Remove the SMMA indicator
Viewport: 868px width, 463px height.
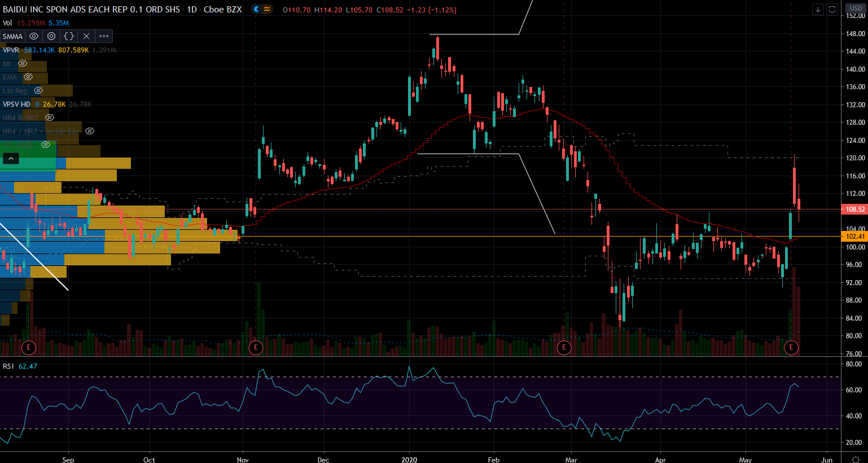86,36
